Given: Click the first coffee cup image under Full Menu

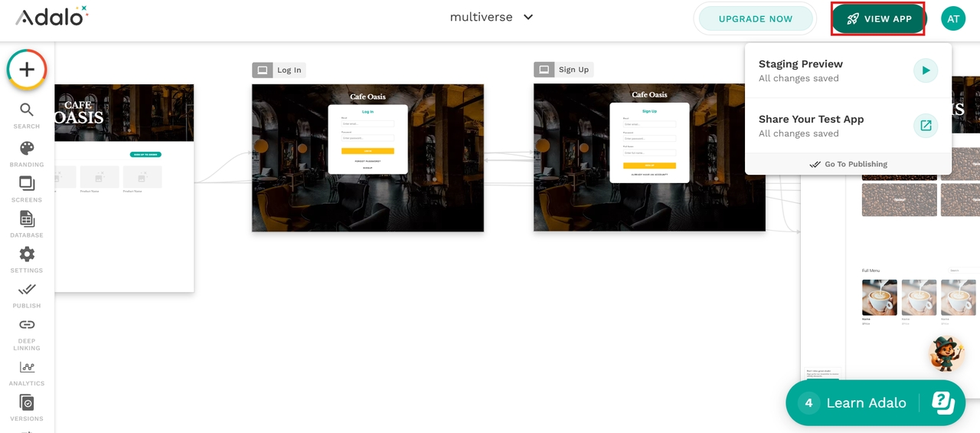Looking at the screenshot, I should (880, 297).
